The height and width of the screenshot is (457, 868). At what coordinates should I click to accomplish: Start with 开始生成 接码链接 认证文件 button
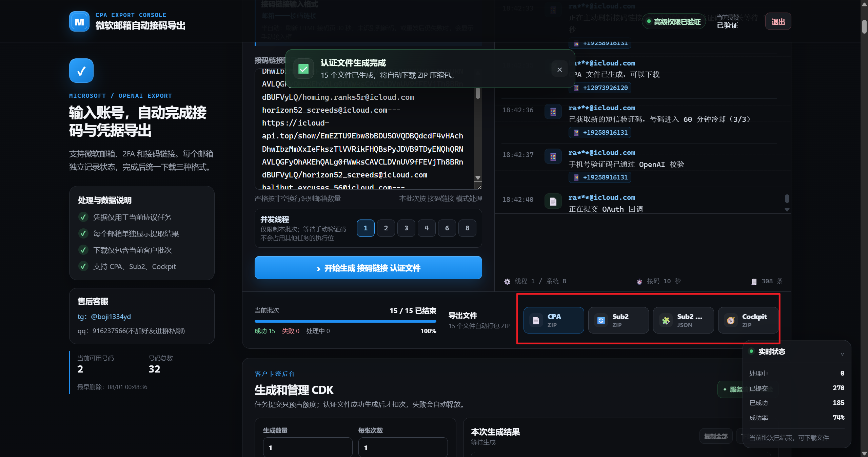[368, 268]
